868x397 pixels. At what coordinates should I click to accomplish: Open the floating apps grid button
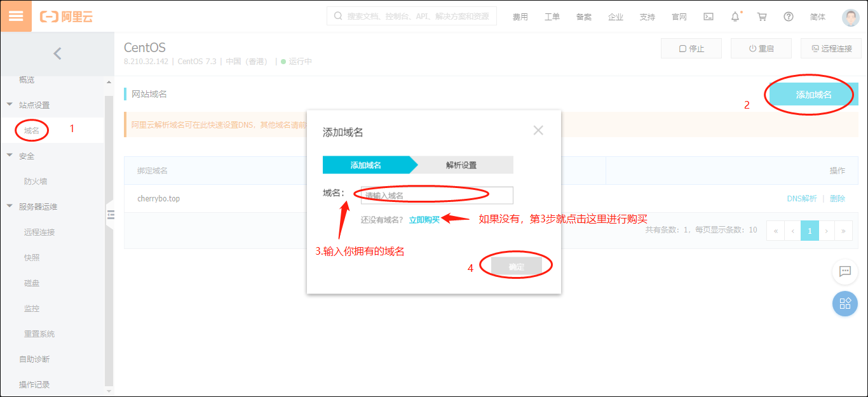point(845,304)
